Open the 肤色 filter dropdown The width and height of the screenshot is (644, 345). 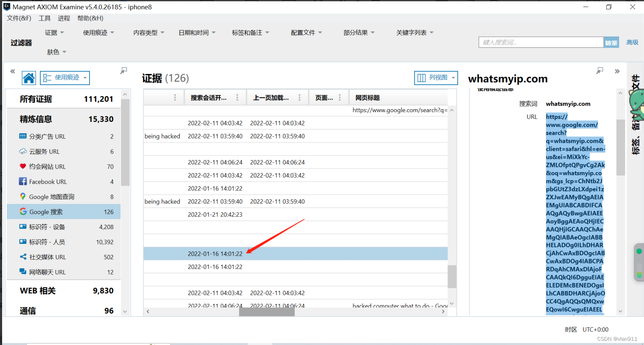coord(56,52)
